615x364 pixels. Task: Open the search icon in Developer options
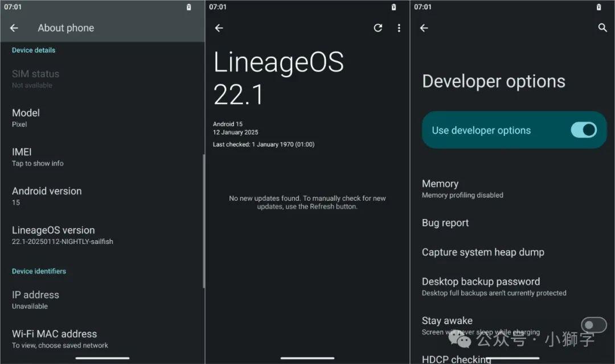[x=603, y=27]
